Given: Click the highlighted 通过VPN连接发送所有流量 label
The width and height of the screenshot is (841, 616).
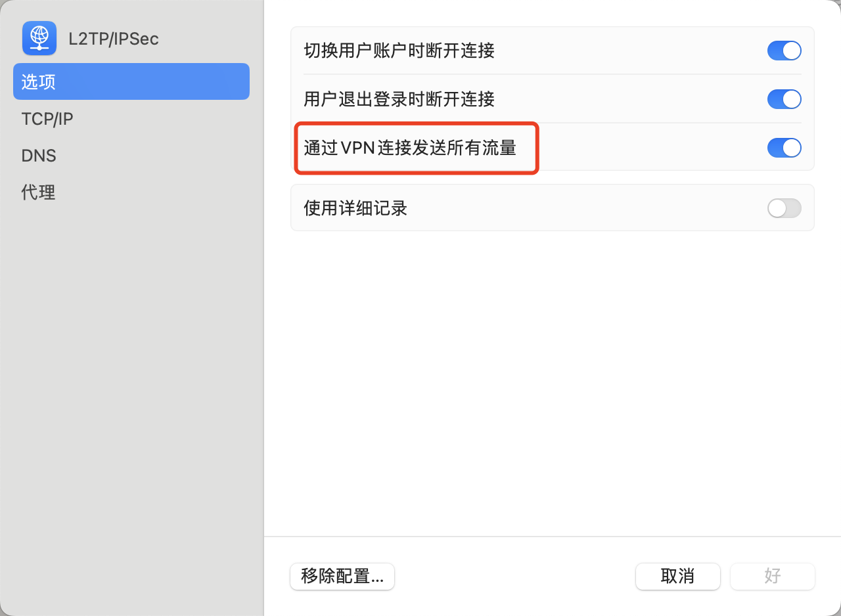Looking at the screenshot, I should coord(410,148).
